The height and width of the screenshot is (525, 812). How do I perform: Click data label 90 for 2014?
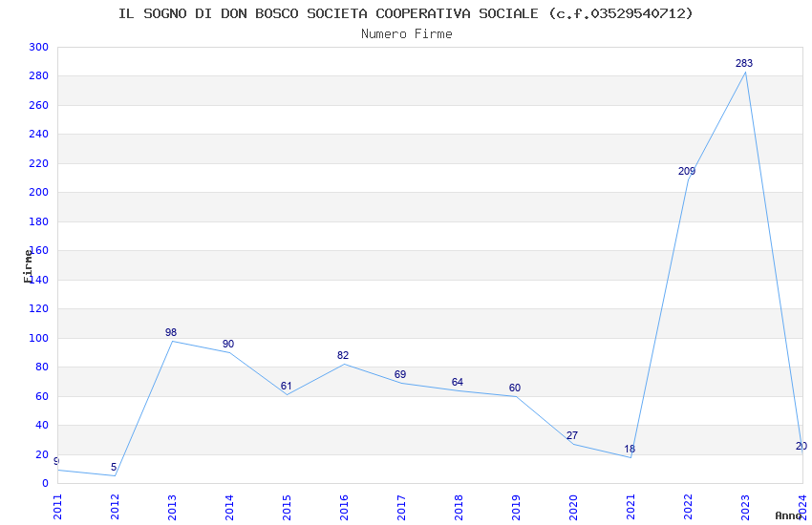pyautogui.click(x=228, y=344)
